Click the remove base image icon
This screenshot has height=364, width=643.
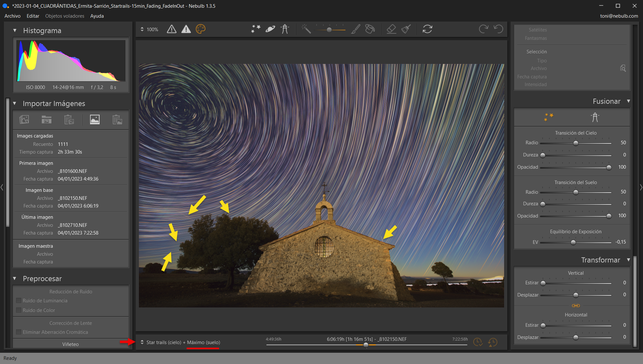click(x=117, y=120)
